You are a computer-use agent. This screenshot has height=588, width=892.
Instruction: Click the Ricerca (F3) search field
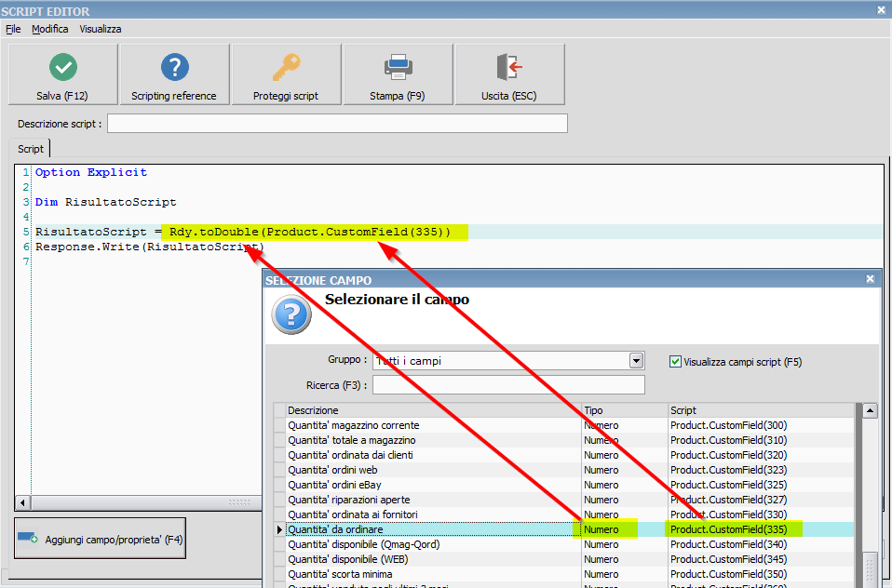pyautogui.click(x=508, y=385)
